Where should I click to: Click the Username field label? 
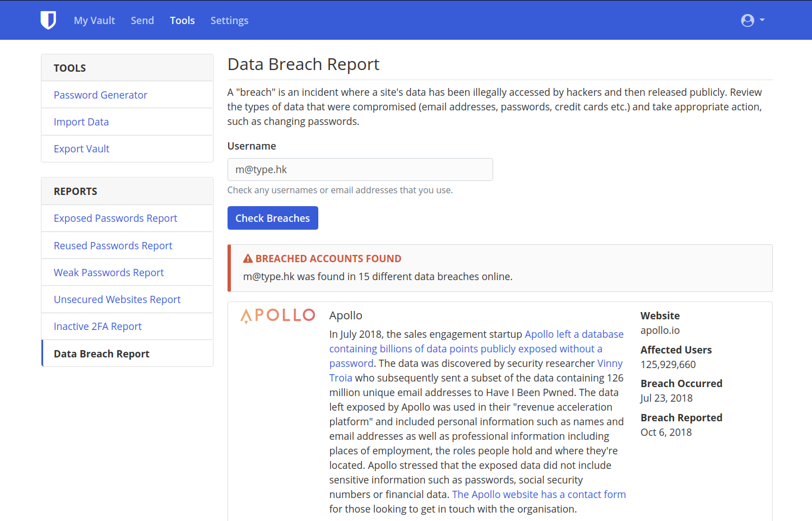point(252,146)
